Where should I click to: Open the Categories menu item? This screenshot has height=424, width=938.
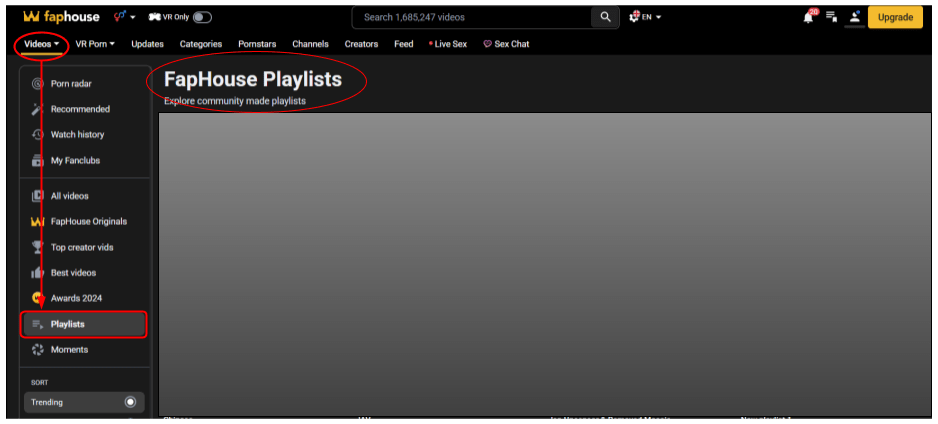tap(201, 44)
